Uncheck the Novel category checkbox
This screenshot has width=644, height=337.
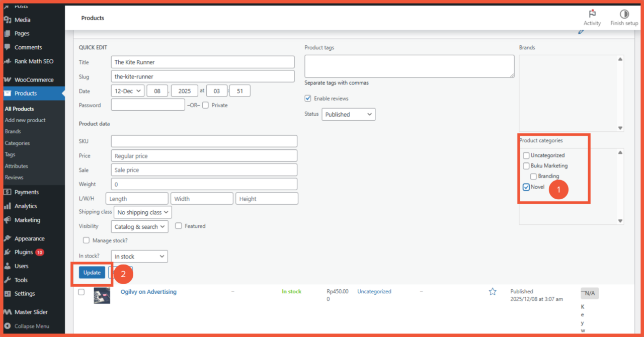(x=526, y=187)
